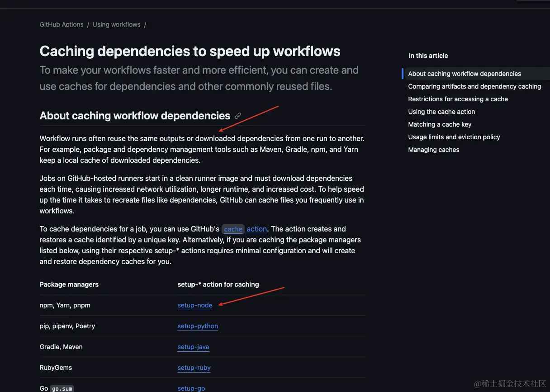The height and width of the screenshot is (392, 550).
Task: Click the 'Gradle, Maven' table cell
Action: tap(61, 347)
